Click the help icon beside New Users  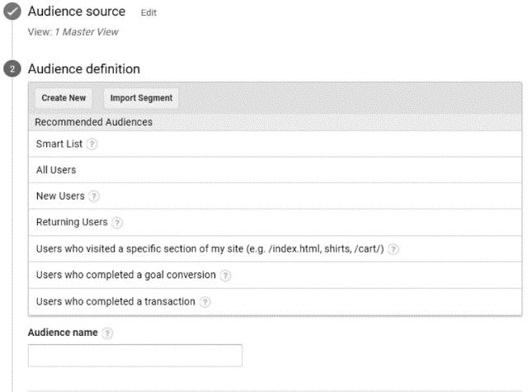(x=94, y=196)
